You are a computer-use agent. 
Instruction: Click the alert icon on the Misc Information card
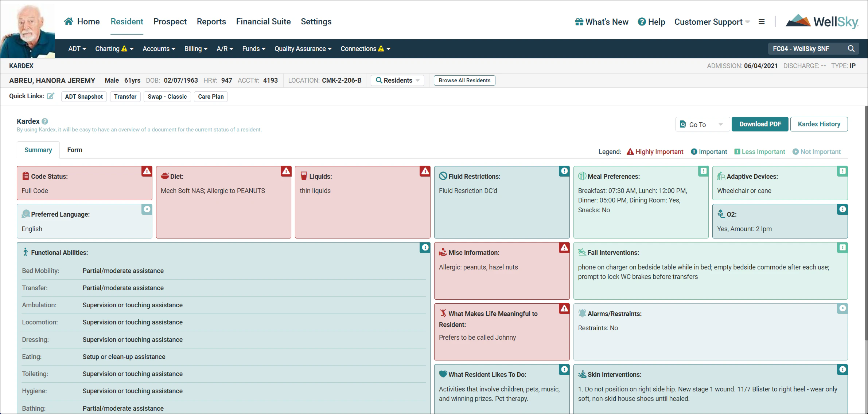point(564,248)
